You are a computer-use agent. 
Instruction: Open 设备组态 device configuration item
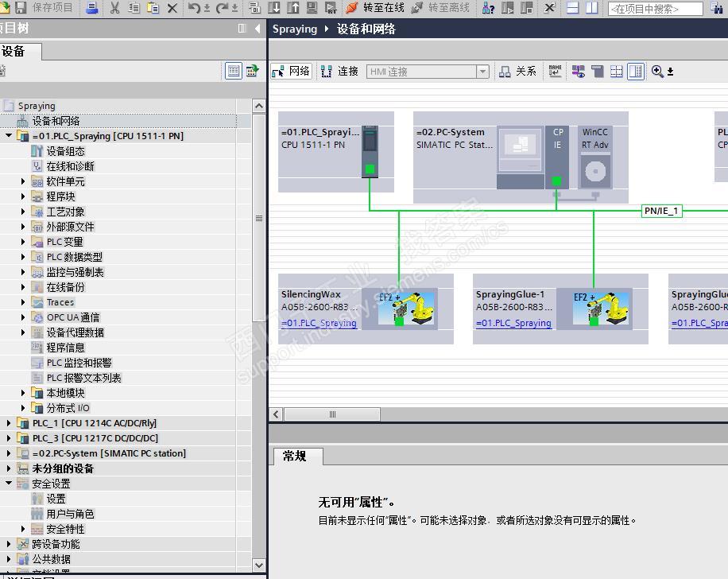pos(65,151)
